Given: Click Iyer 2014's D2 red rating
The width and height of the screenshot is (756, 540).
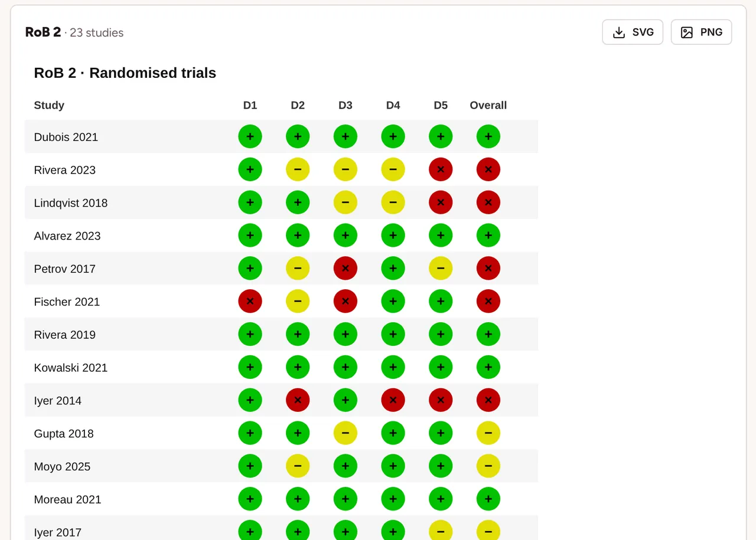Looking at the screenshot, I should [x=298, y=401].
